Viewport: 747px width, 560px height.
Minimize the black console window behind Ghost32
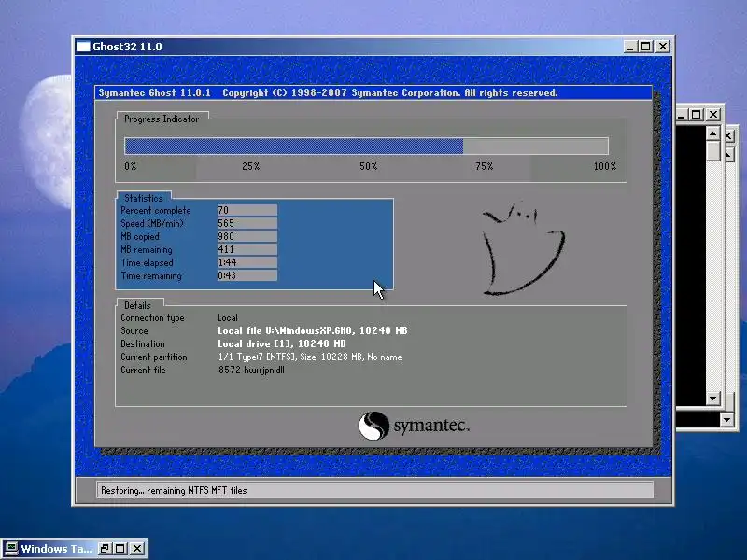(x=682, y=115)
